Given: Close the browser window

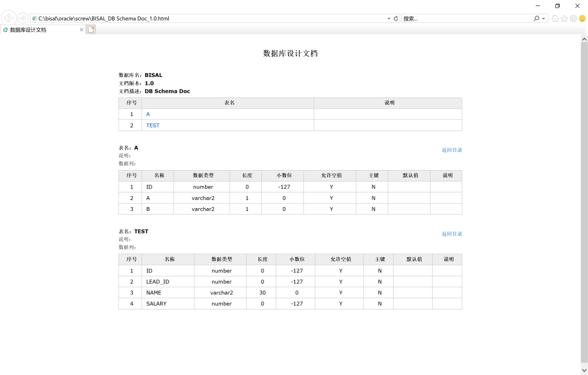Looking at the screenshot, I should [x=578, y=5].
